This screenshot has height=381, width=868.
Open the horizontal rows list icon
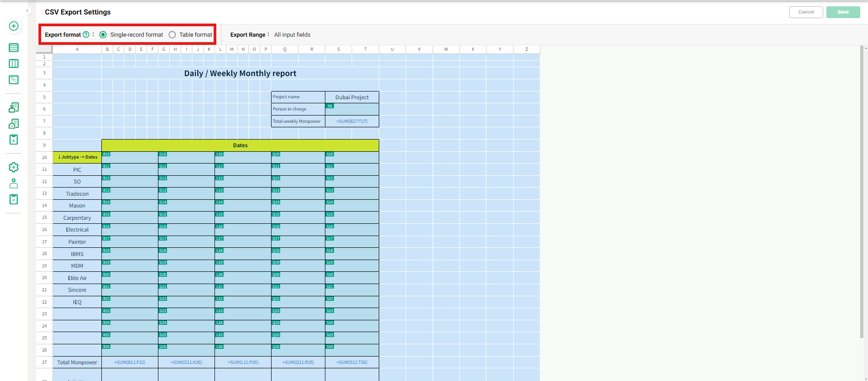(x=14, y=48)
